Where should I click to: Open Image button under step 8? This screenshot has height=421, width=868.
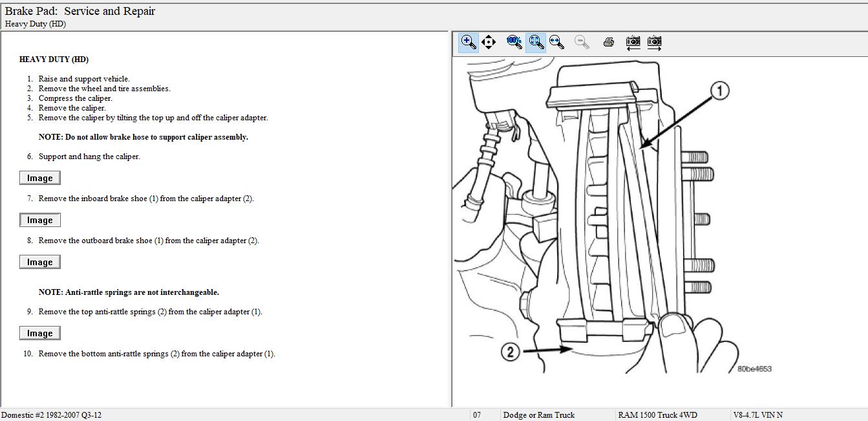tap(40, 262)
